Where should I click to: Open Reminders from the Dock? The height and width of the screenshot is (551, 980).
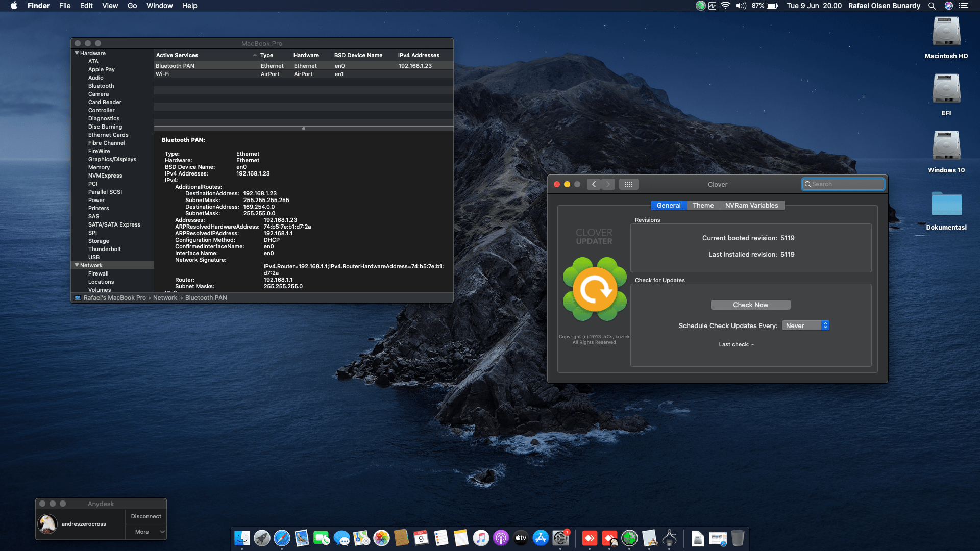[441, 538]
